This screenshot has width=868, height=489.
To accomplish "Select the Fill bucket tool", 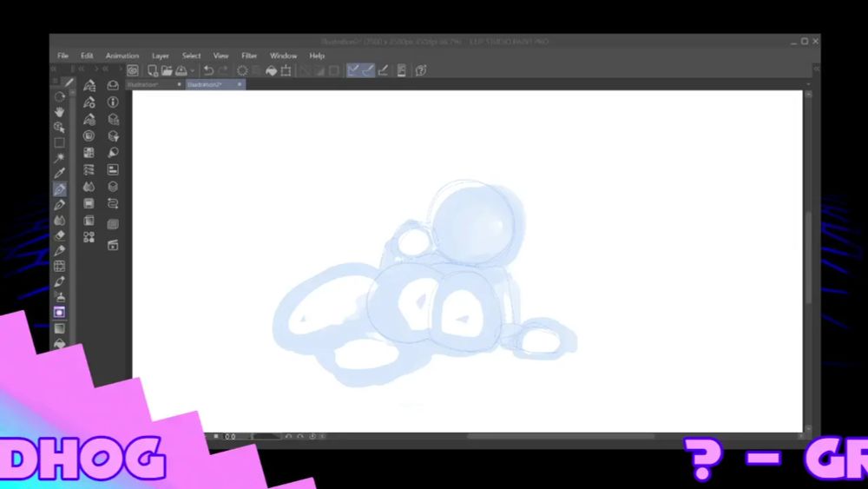I will pos(60,343).
